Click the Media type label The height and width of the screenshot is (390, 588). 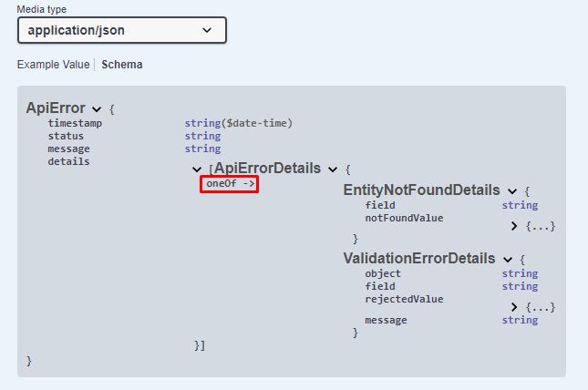[x=42, y=9]
